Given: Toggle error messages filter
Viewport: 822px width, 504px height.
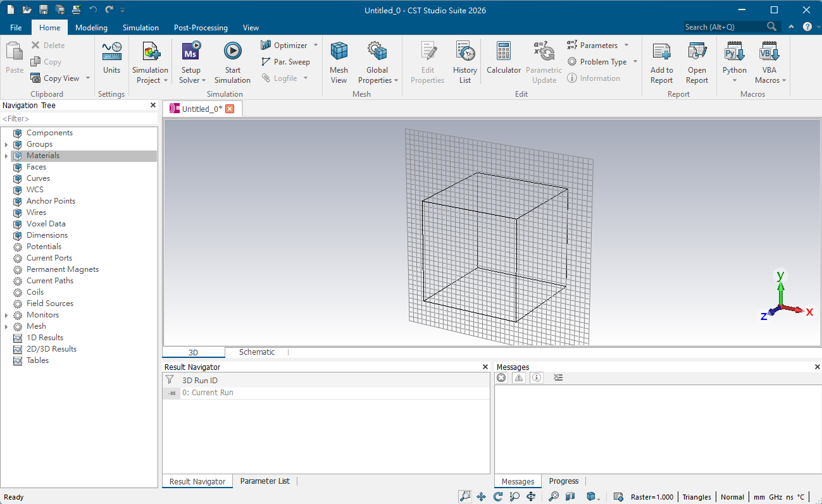Looking at the screenshot, I should [501, 378].
